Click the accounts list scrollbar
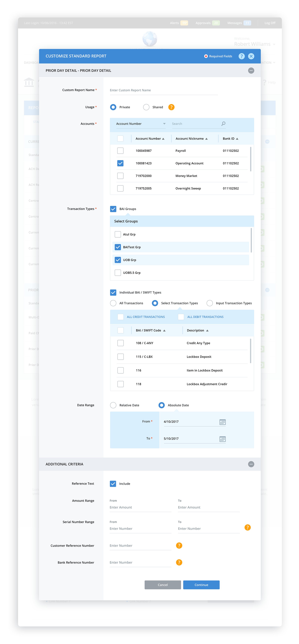The width and height of the screenshot is (299, 644). point(250,159)
